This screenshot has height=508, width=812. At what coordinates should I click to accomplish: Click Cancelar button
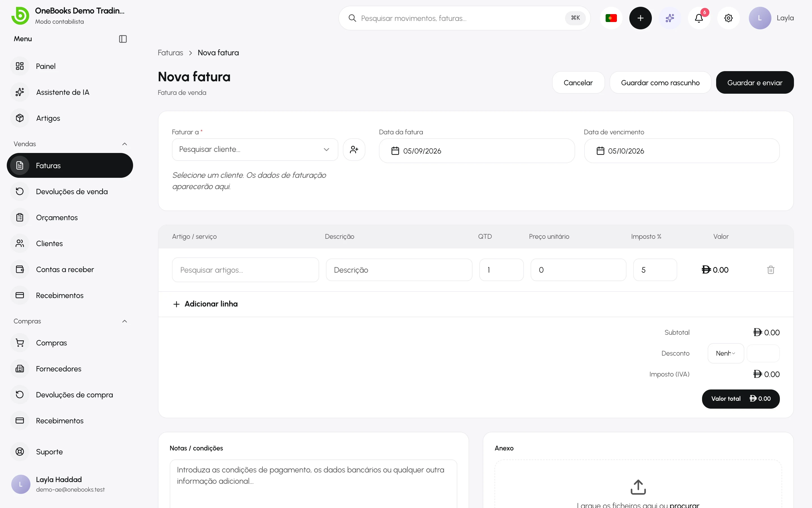click(578, 83)
